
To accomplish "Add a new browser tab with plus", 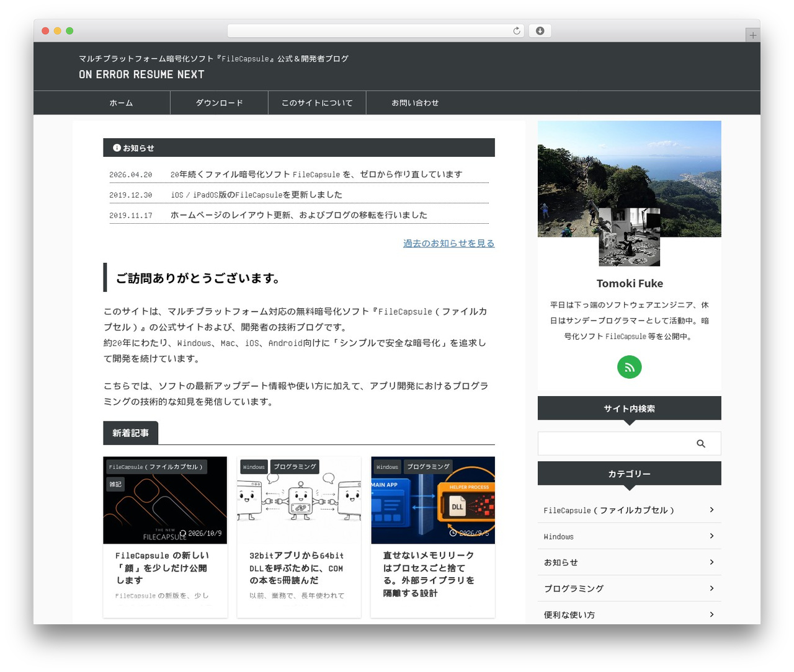I will tap(752, 35).
